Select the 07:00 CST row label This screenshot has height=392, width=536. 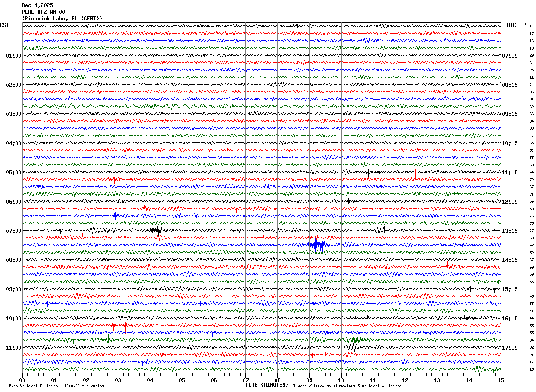click(x=14, y=231)
